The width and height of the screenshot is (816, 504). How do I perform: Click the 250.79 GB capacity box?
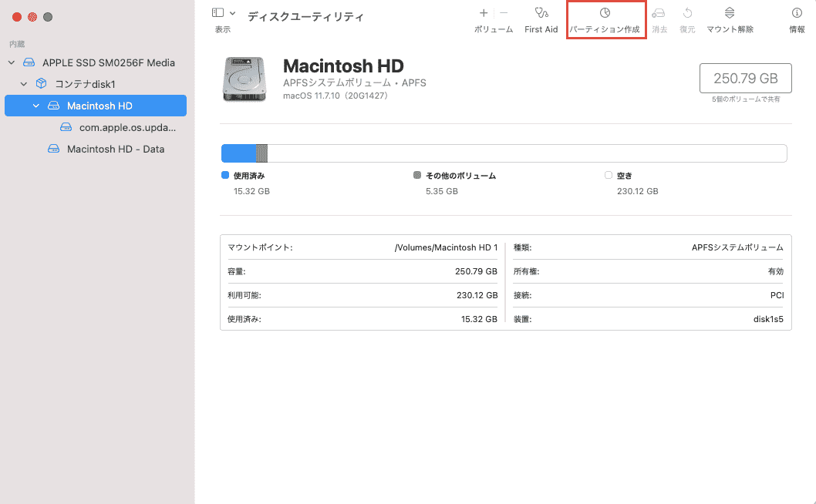(x=745, y=78)
